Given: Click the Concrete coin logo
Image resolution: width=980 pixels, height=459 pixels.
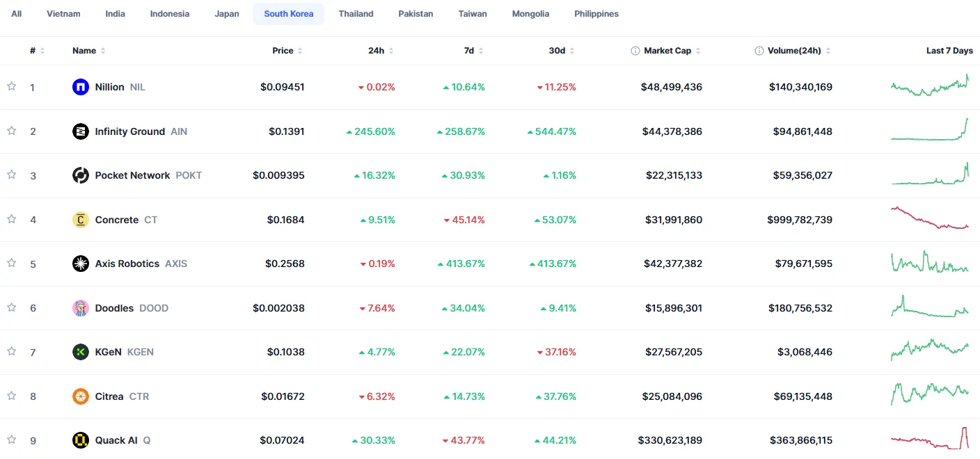Looking at the screenshot, I should point(81,220).
